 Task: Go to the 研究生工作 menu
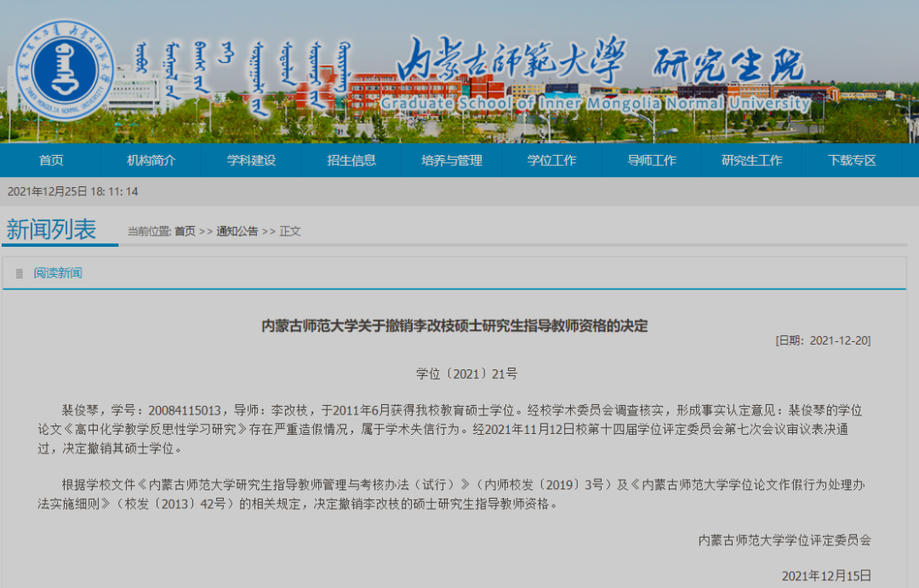coord(752,160)
